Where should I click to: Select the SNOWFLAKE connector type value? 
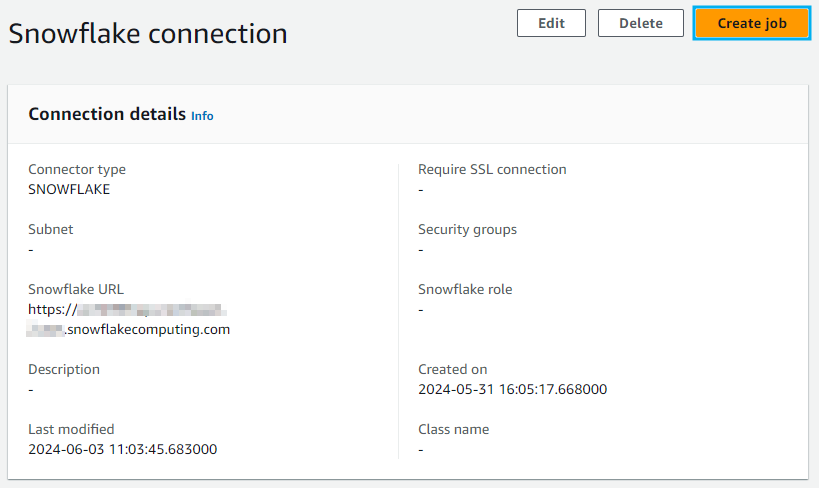coord(69,189)
